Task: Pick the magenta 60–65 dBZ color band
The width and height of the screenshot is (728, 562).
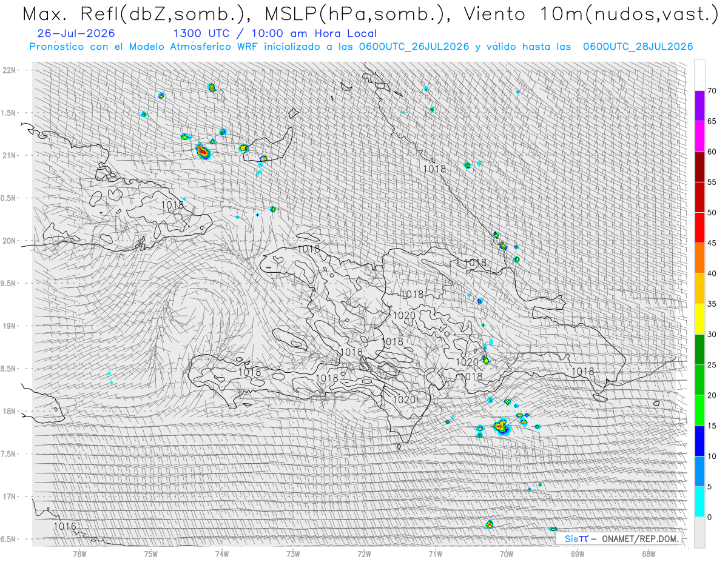Action: coord(699,136)
